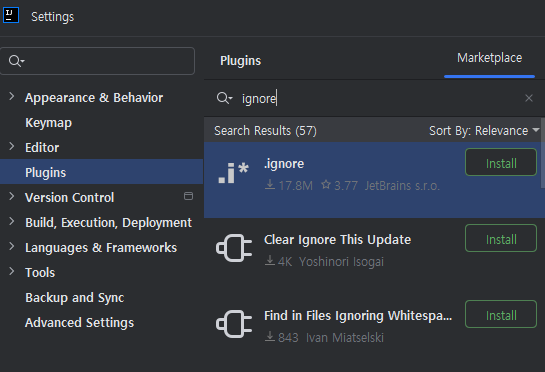
Task: Expand Languages & Frameworks section
Action: [11, 246]
